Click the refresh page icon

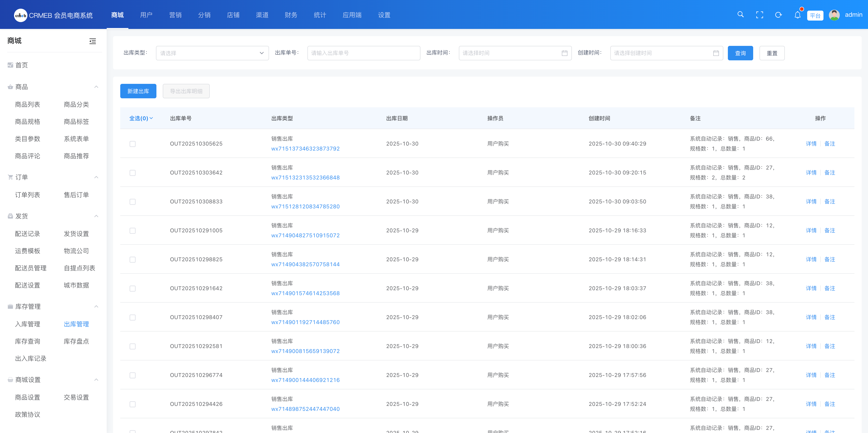click(778, 15)
